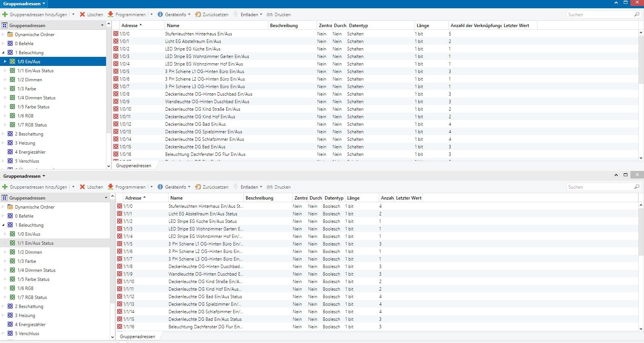
Task: Click group address icon of row 1/0/5
Action: click(116, 72)
